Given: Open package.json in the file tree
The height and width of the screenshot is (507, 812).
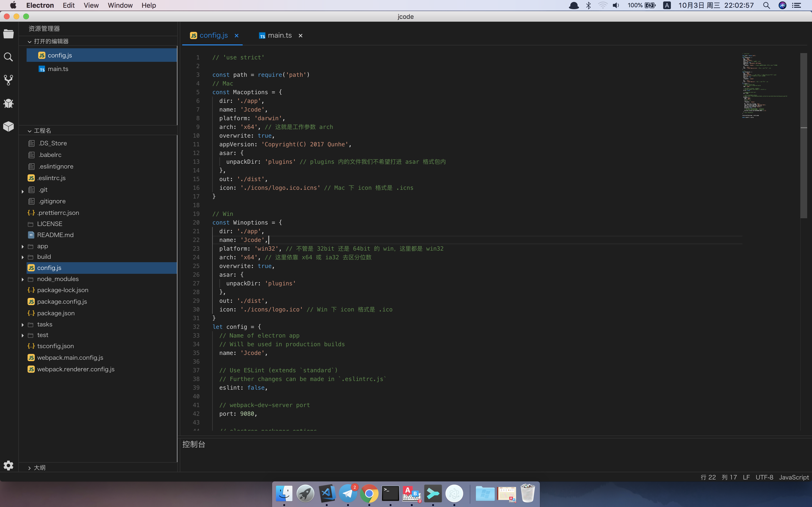Looking at the screenshot, I should click(x=56, y=313).
